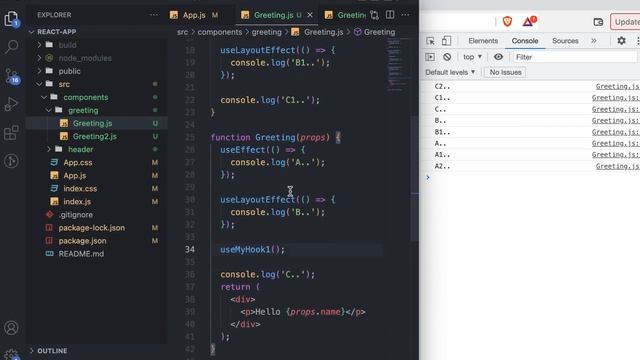Collapse the greeting folder

[x=83, y=110]
